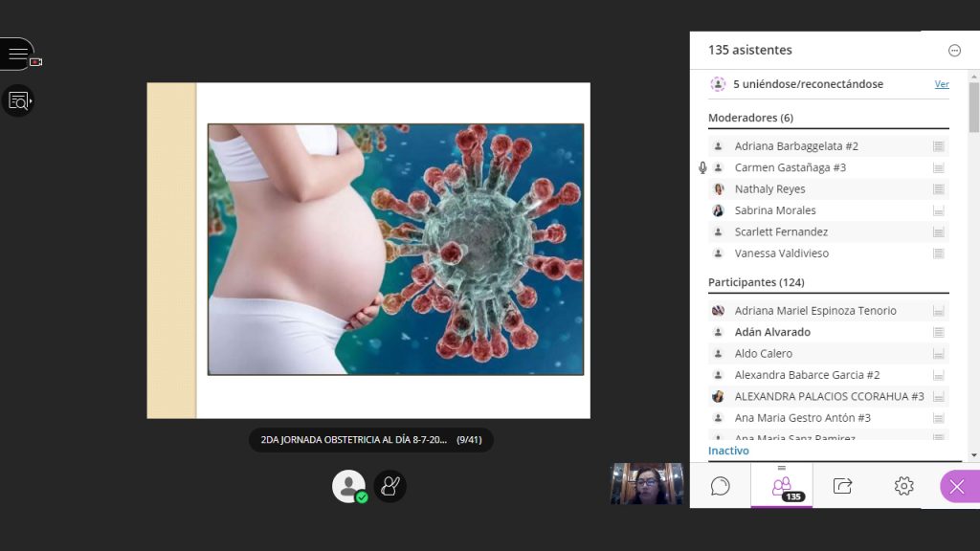980x551 pixels.
Task: Open the share content icon
Action: (x=842, y=485)
